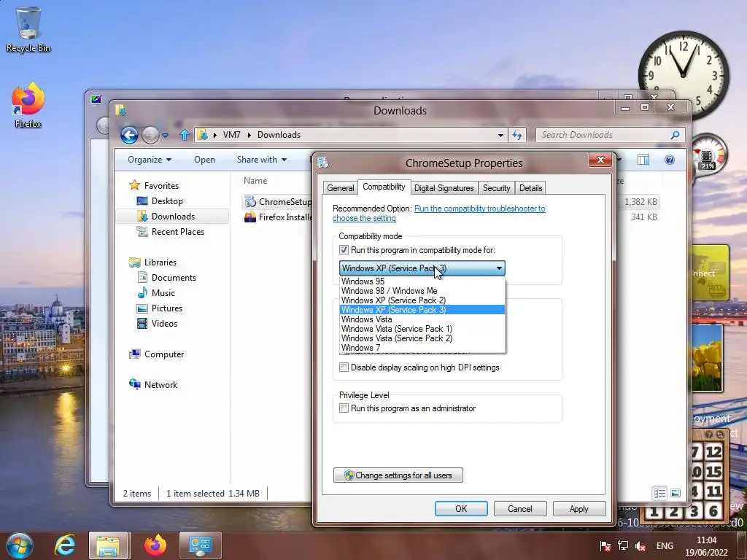Toggle the preview pane icon
This screenshot has width=747, height=560.
(643, 160)
